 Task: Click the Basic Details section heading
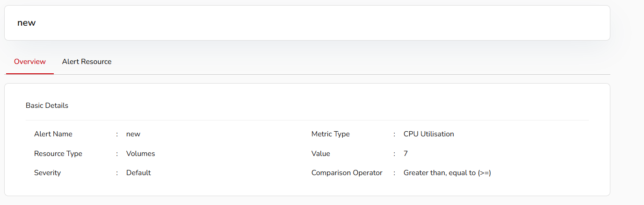[x=47, y=106]
